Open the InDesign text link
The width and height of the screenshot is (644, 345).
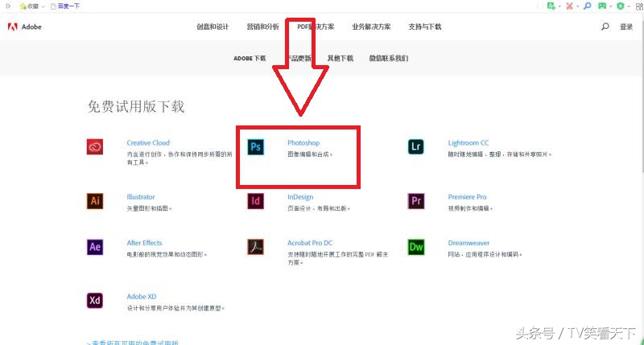[300, 197]
